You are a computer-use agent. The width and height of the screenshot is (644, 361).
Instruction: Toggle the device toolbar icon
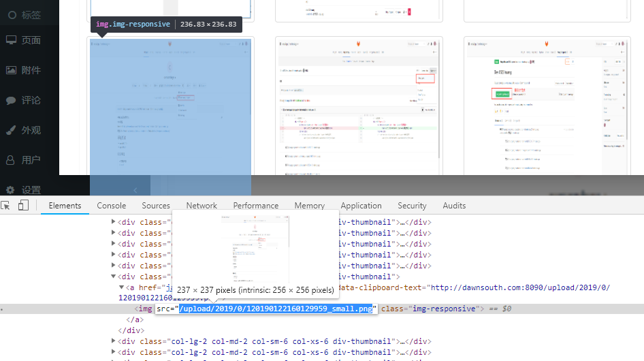point(23,205)
